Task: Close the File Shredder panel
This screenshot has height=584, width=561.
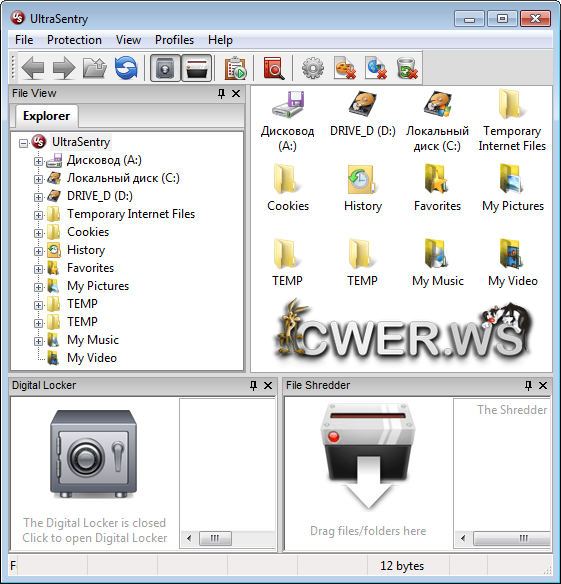Action: pyautogui.click(x=543, y=385)
